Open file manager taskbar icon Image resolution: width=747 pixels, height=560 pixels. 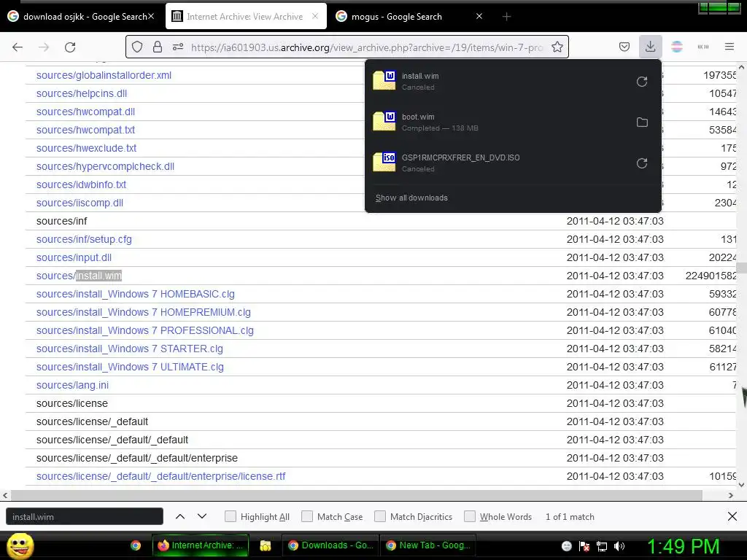[266, 545]
